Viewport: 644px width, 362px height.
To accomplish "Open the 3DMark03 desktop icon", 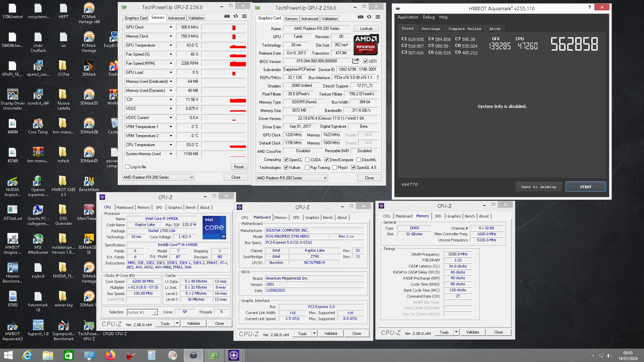I will pos(89,97).
